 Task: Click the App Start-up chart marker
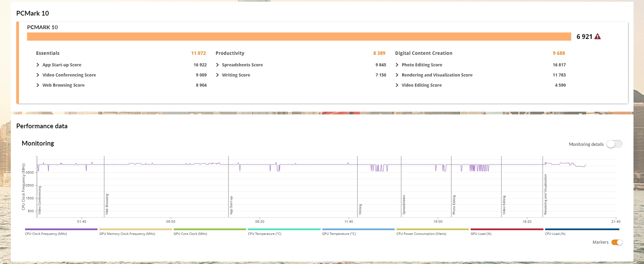point(231,205)
